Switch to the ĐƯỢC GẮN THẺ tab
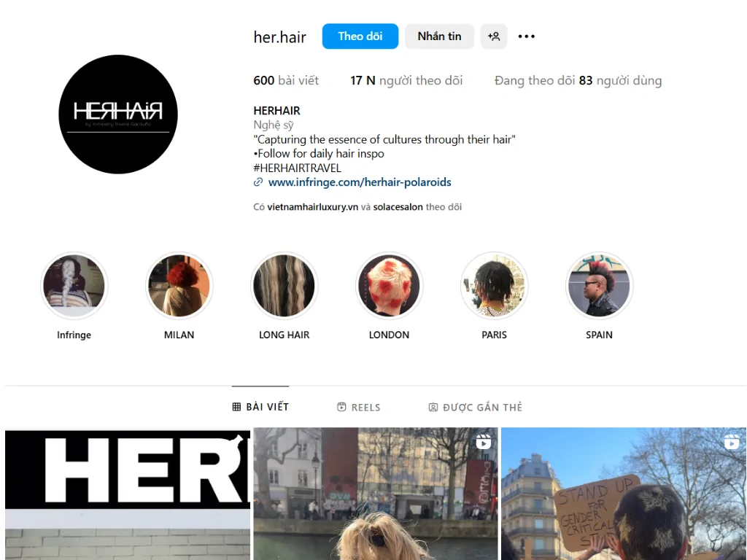Viewport: 747px width, 560px height. point(476,407)
